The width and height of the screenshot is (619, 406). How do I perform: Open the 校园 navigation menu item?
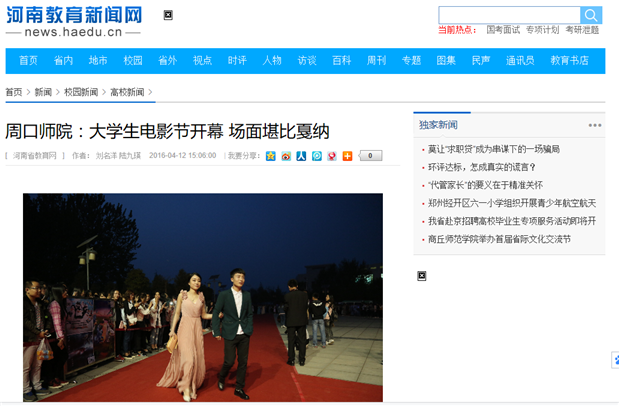pyautogui.click(x=133, y=60)
